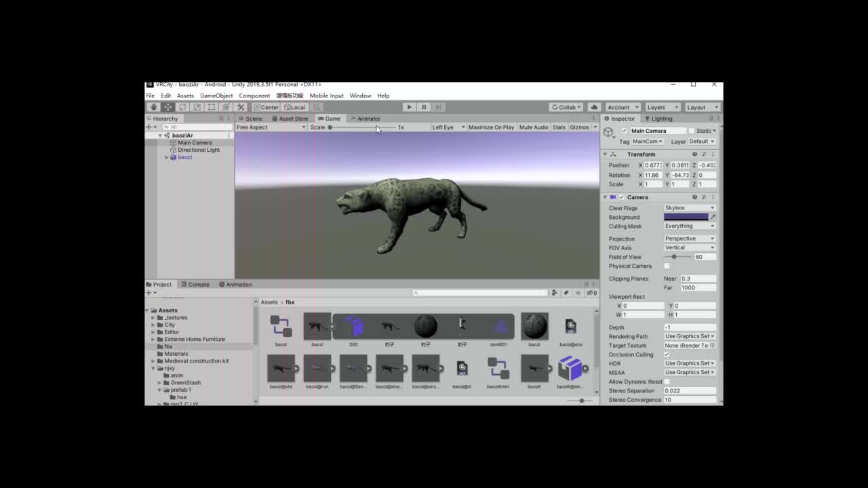Screen dimensions: 868x488
Task: Disable Occlusion Culling checkbox
Action: tap(667, 354)
